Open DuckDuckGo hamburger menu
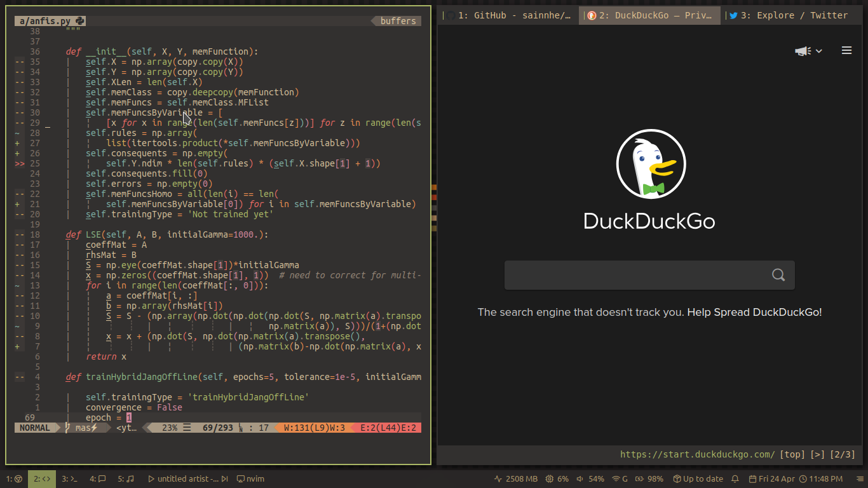 846,50
